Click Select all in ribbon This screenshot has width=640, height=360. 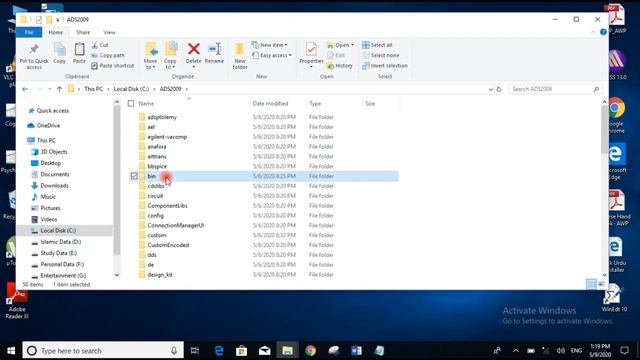pyautogui.click(x=378, y=45)
